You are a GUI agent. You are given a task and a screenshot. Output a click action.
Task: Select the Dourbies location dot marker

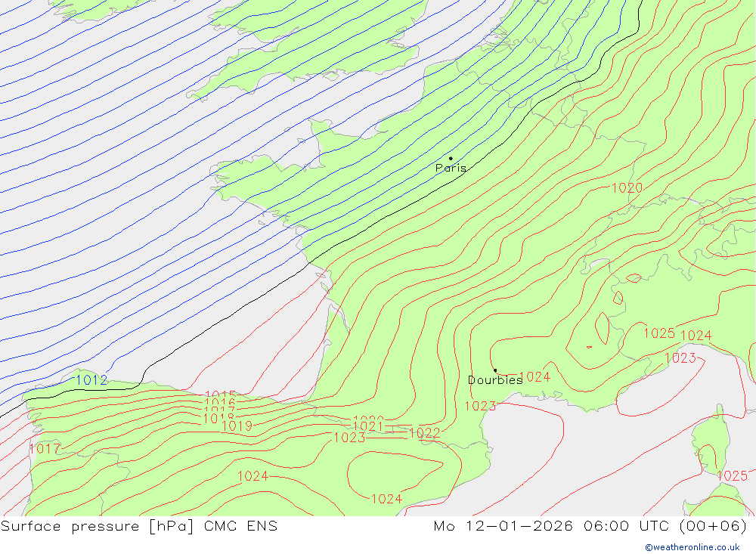point(495,370)
